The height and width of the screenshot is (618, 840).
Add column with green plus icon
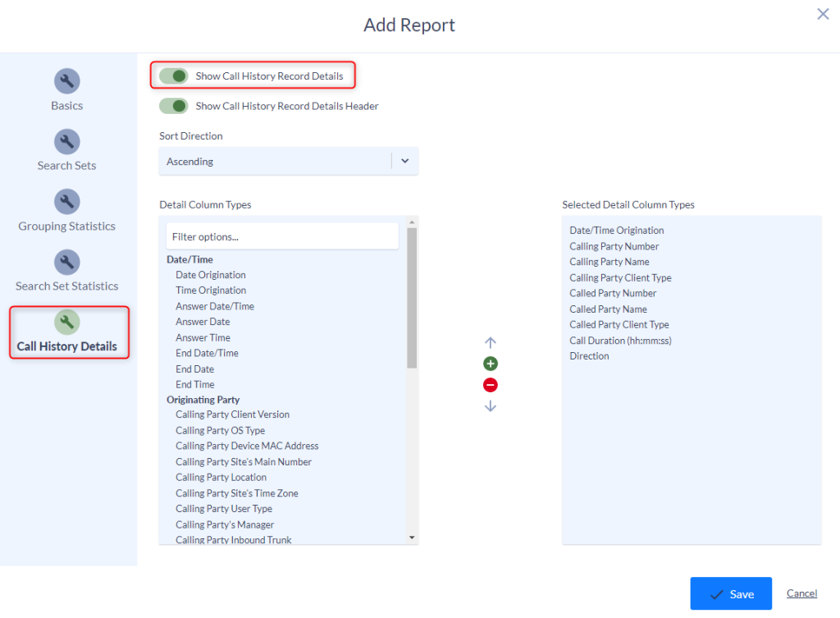491,364
